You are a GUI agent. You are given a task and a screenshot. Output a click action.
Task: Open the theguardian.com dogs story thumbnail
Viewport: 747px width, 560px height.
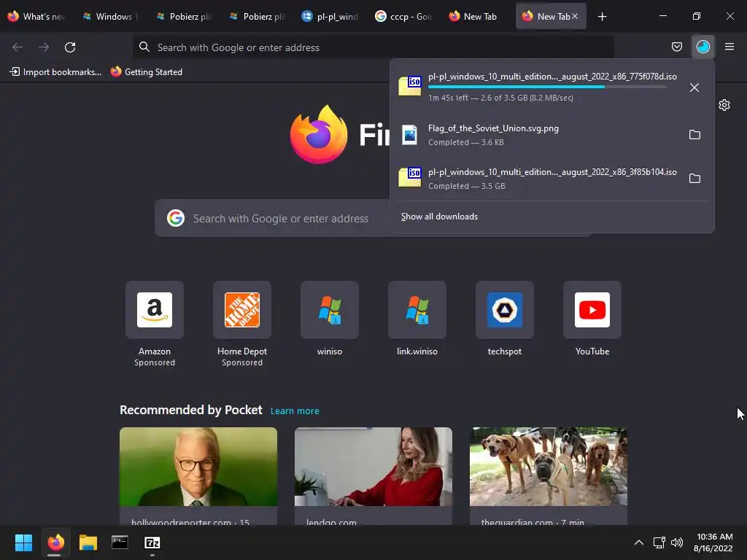tap(549, 467)
